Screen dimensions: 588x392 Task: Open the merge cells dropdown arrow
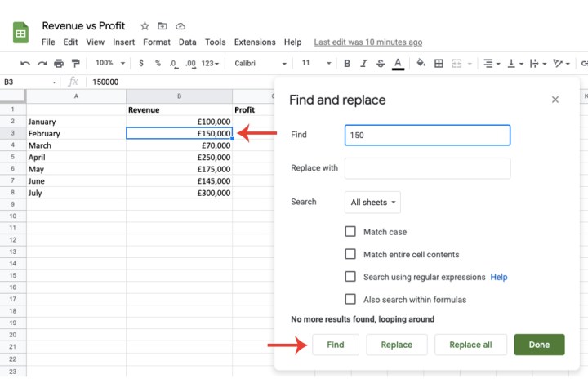(x=470, y=64)
